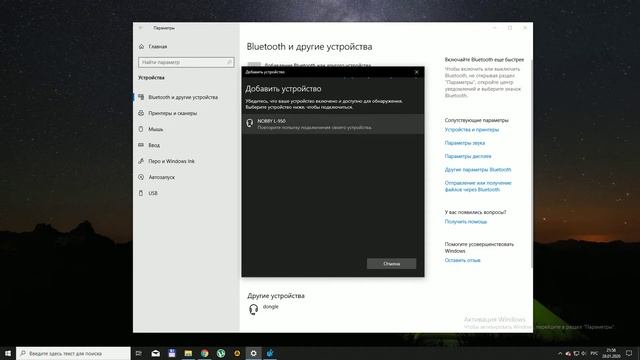This screenshot has height=360, width=640.
Task: Click search magnifier in Найти параметр box
Action: (x=229, y=62)
